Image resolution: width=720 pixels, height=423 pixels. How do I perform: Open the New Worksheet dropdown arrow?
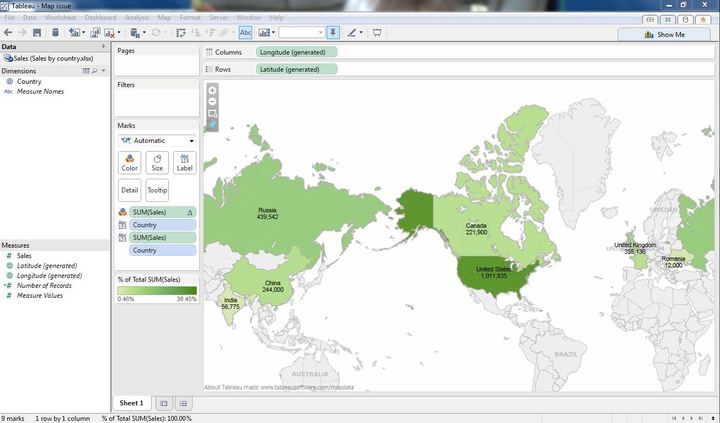click(83, 33)
